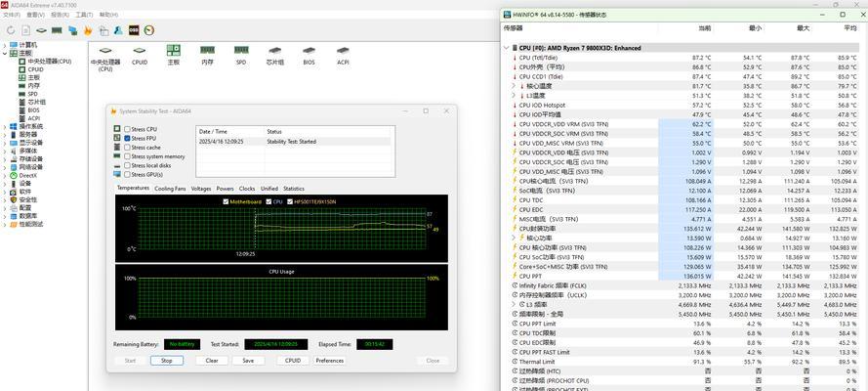
Task: Enable the Stress system memory checkbox
Action: coord(127,156)
